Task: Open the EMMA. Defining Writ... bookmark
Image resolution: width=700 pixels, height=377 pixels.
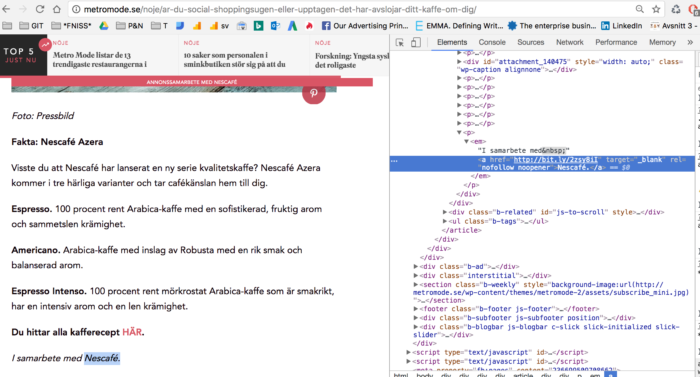Action: pyautogui.click(x=459, y=26)
